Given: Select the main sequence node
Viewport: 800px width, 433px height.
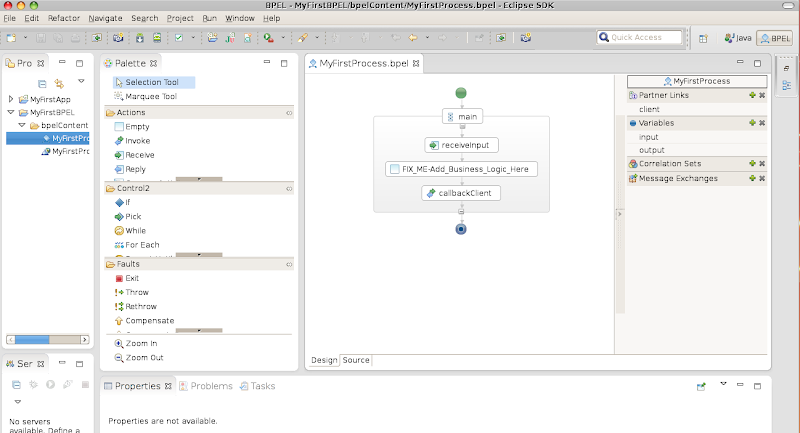Looking at the screenshot, I should [x=462, y=117].
